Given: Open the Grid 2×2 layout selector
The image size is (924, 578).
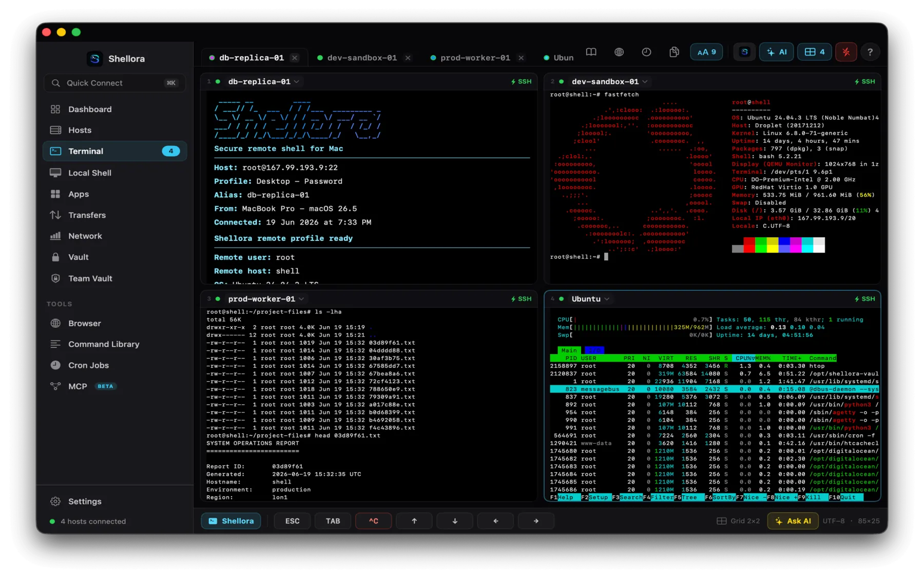Looking at the screenshot, I should coord(738,521).
